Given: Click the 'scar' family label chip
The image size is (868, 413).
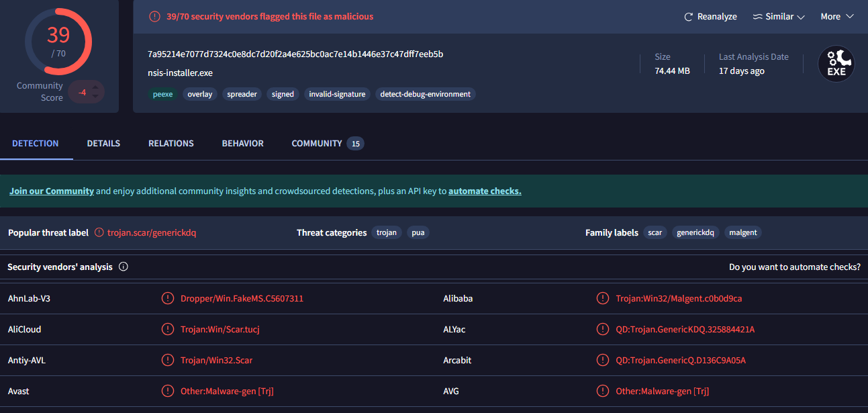Looking at the screenshot, I should coord(655,232).
